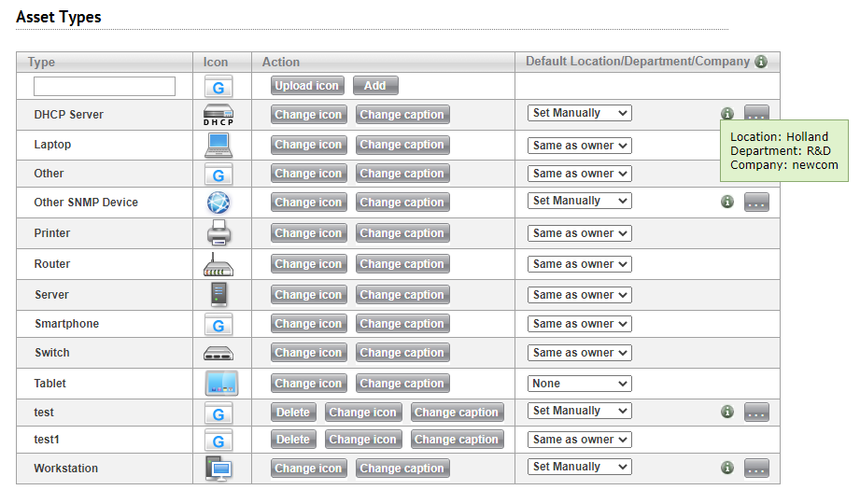Open Workstation Set Manually dropdown
Viewport: 860px width, 504px height.
pos(579,467)
